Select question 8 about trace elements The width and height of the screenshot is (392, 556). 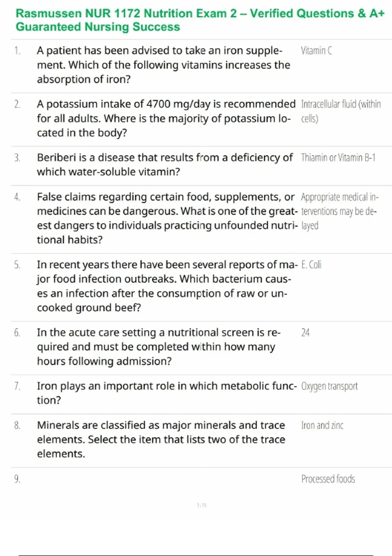point(161,439)
